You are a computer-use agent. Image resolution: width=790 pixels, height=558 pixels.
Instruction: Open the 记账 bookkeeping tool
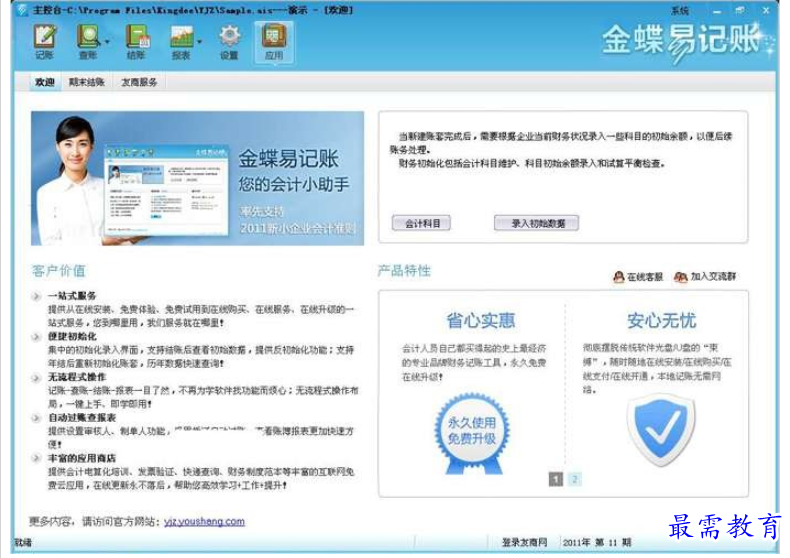(x=45, y=42)
